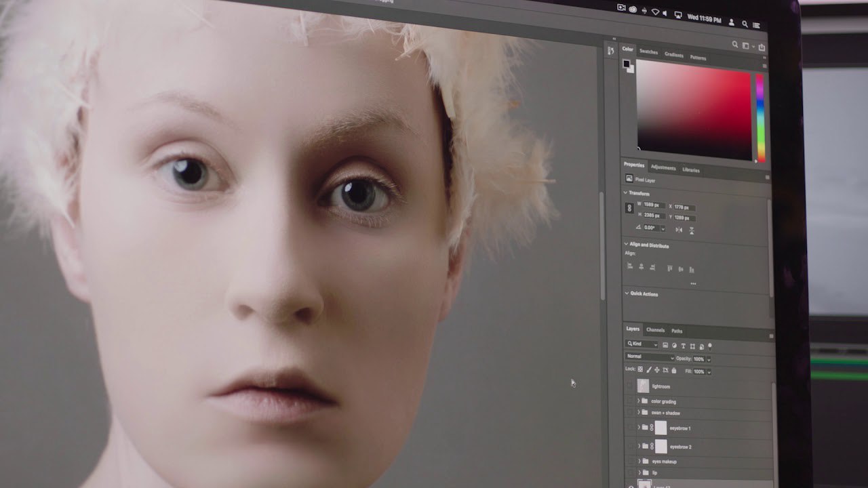Viewport: 868px width, 488px height.
Task: Open the Layers panel menu
Action: pyautogui.click(x=771, y=335)
